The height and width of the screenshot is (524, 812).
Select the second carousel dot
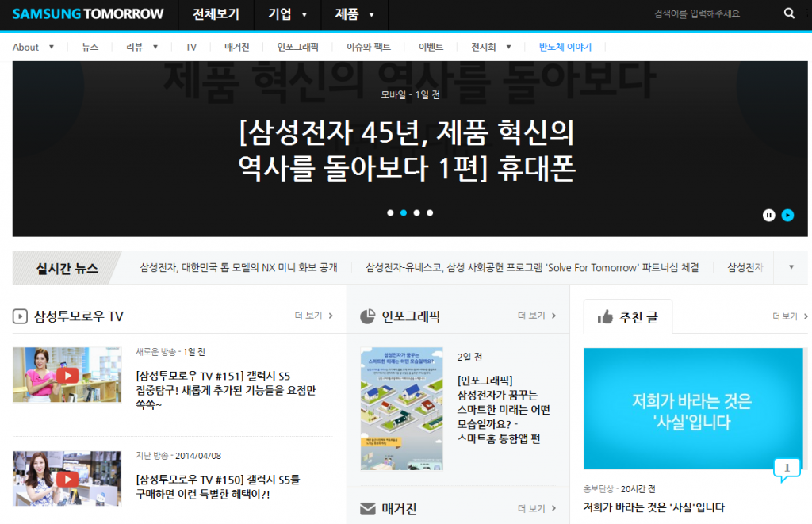(x=404, y=212)
